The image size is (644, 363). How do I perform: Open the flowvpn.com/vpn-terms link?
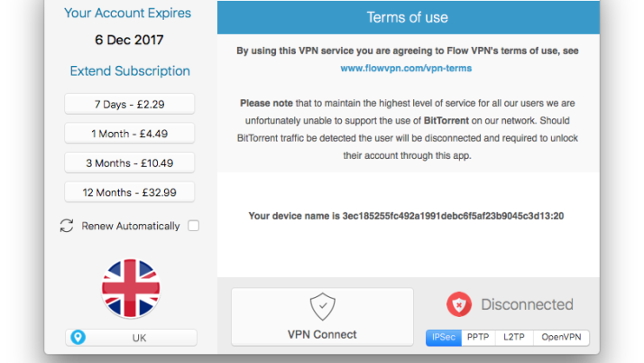point(406,68)
